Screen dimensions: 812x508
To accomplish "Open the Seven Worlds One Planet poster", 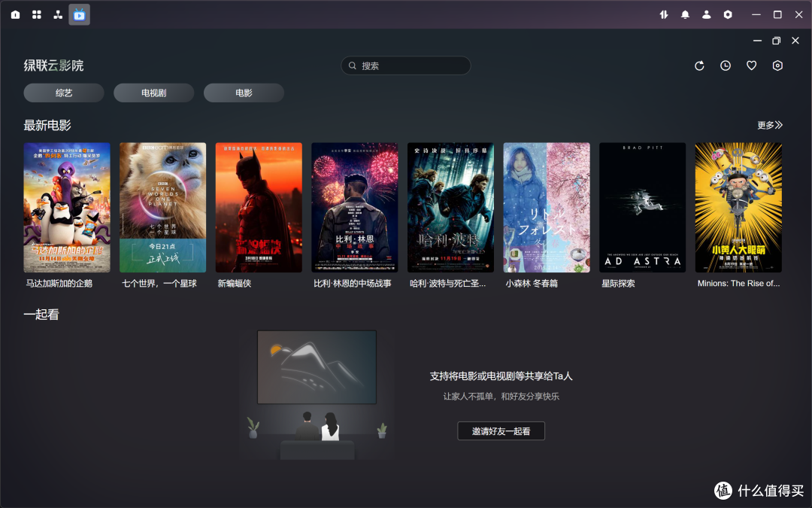I will [x=162, y=208].
